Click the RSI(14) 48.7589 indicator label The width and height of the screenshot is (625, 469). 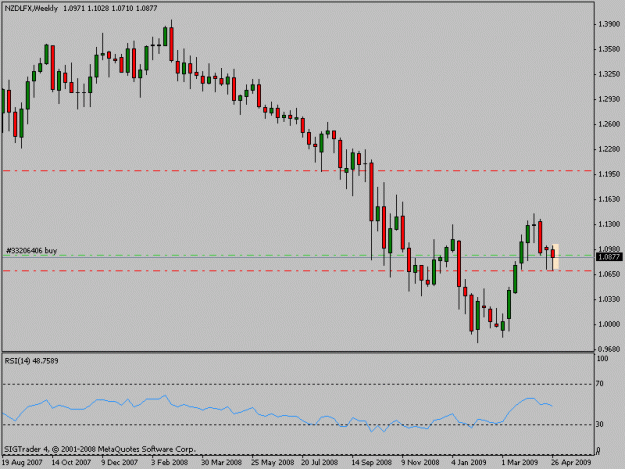tap(31, 361)
